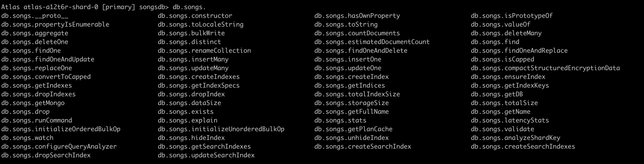Viewport: 644px width, 164px height.
Task: Select db.songs.countDocuments in the completion list
Action: [357, 33]
